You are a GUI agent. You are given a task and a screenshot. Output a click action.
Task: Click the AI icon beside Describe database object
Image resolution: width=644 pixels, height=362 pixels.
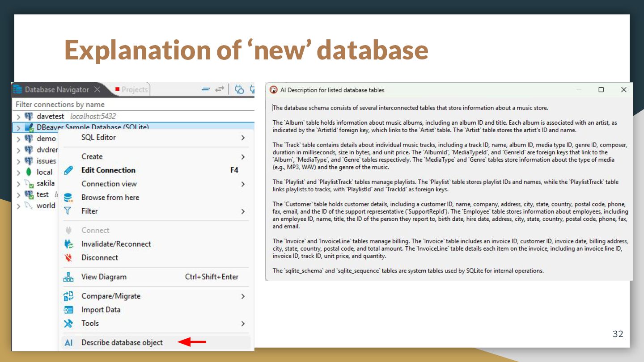(68, 343)
